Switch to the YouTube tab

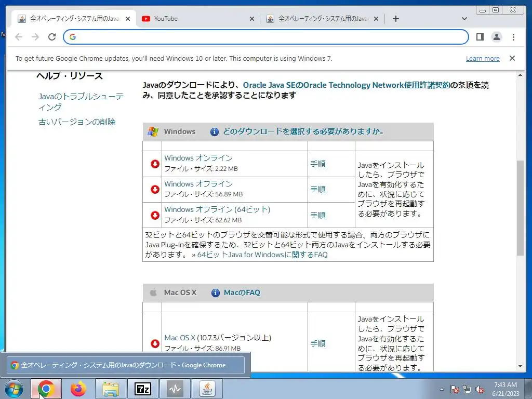tap(198, 19)
